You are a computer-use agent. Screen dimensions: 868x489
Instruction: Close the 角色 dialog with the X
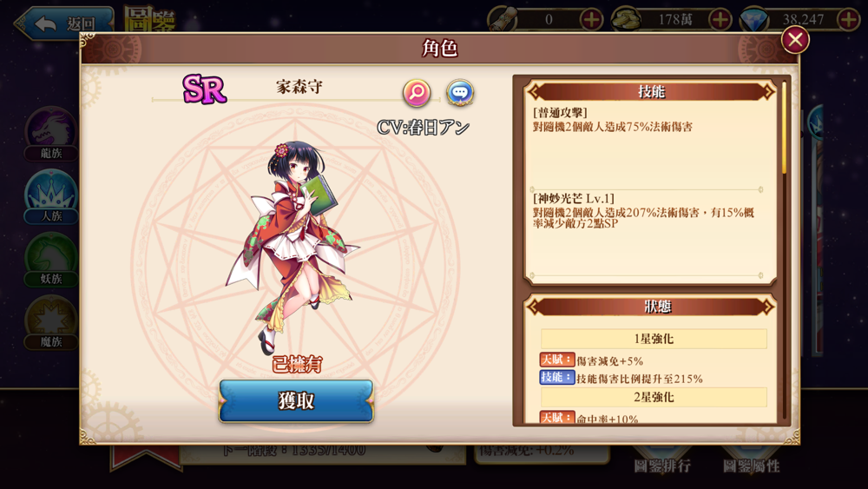tap(795, 40)
